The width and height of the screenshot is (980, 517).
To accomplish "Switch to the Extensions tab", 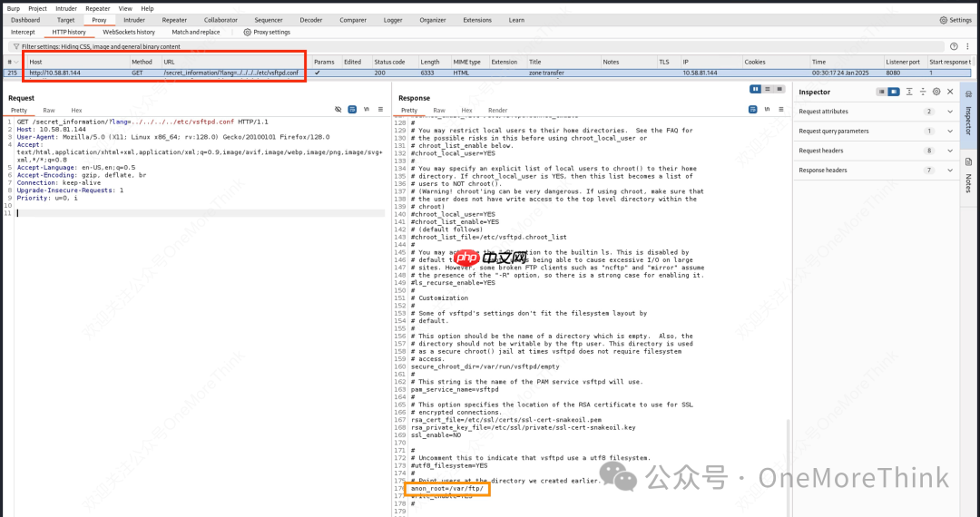I will pyautogui.click(x=477, y=20).
